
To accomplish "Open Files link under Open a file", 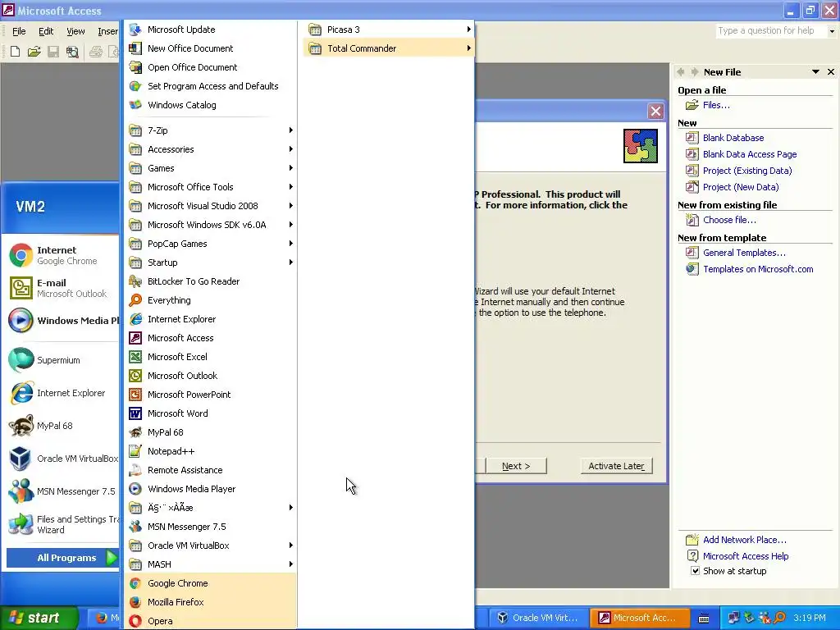I will 716,105.
